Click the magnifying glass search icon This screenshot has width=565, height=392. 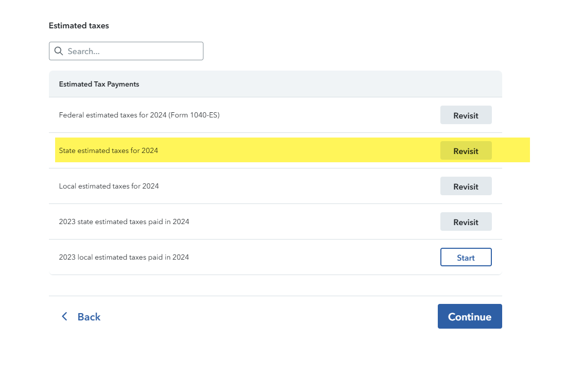(59, 51)
